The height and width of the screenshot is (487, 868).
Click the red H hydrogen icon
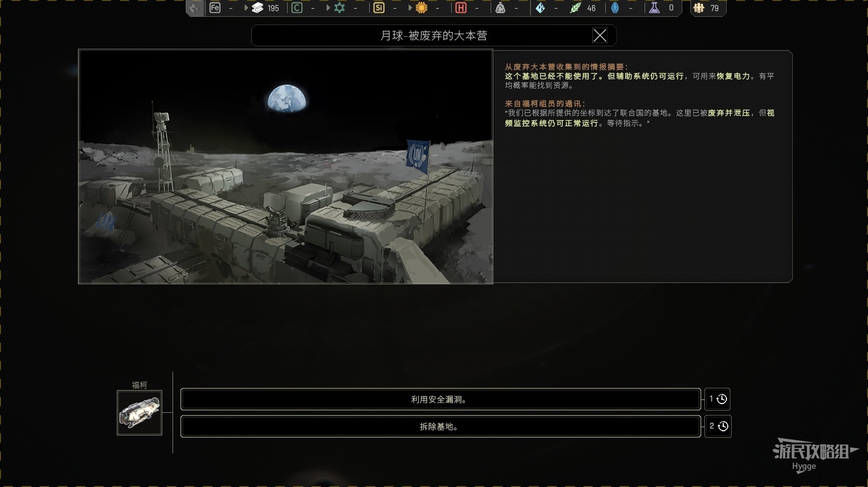(461, 8)
